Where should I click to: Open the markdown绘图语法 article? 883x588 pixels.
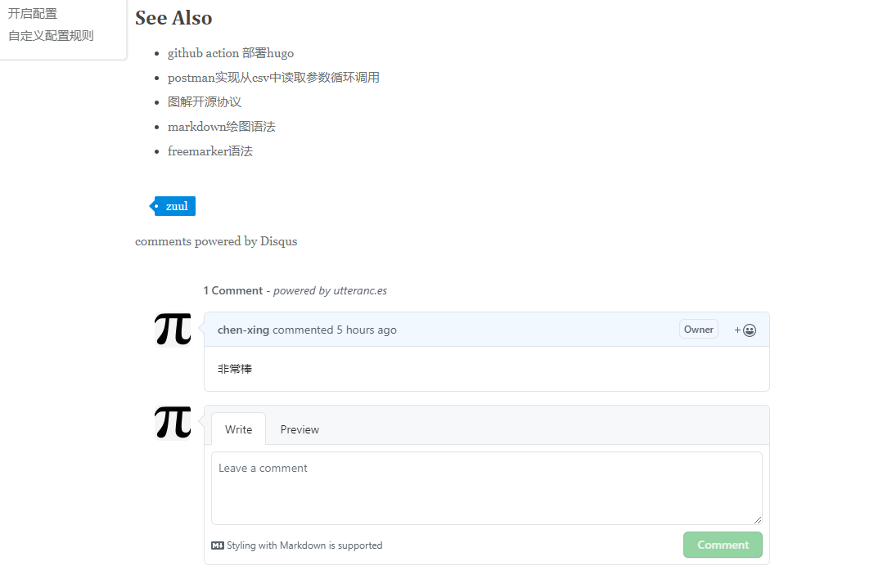tap(221, 127)
